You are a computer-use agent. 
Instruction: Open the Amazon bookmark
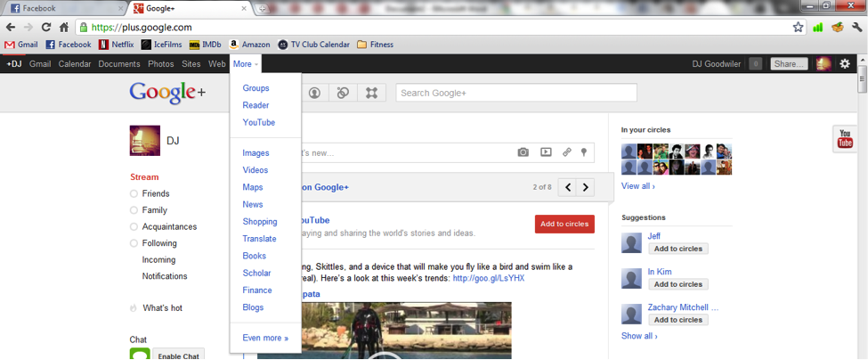click(249, 45)
